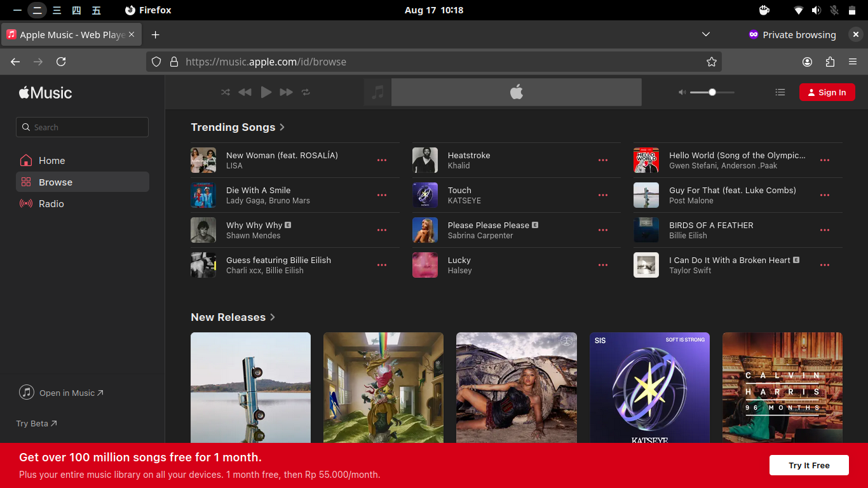Screen dimensions: 868x488
Task: Click Open in Music link
Action: pos(61,393)
